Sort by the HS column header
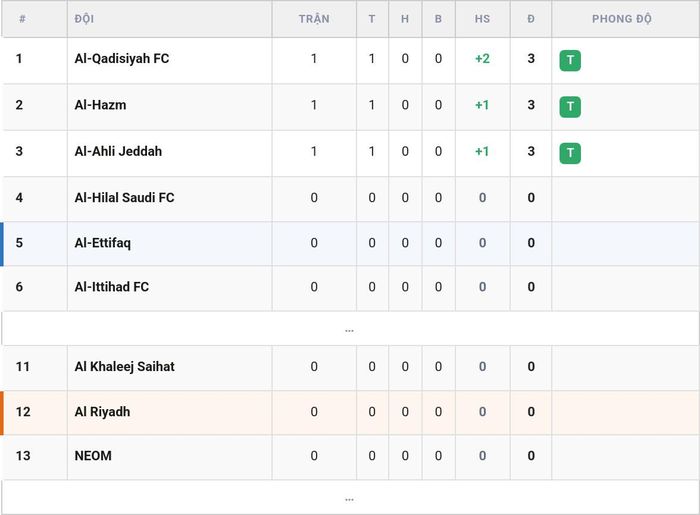This screenshot has width=700, height=515. tap(482, 19)
